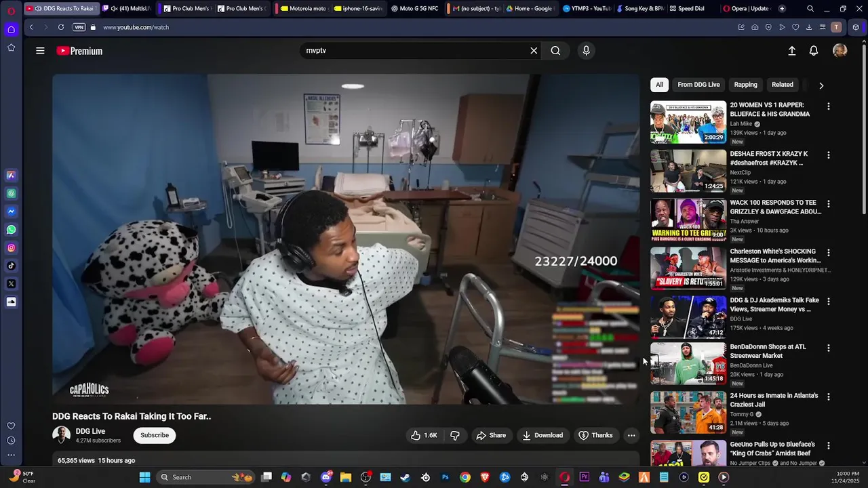Viewport: 868px width, 488px height.
Task: Go back in browser
Action: 31,27
